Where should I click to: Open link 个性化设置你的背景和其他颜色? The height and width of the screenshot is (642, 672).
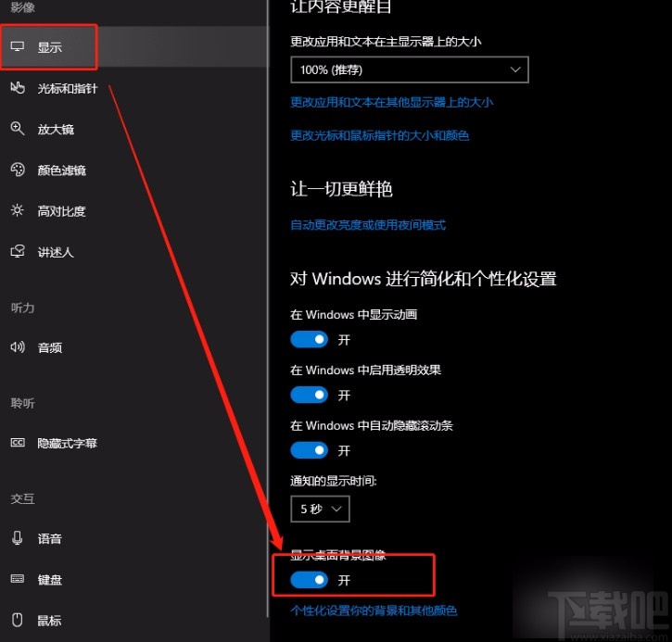click(x=374, y=611)
